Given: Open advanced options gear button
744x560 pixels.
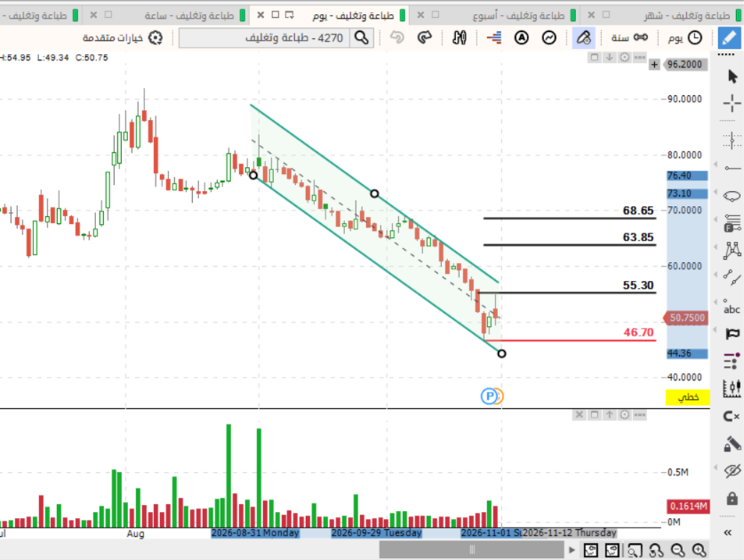Looking at the screenshot, I should pos(123,37).
